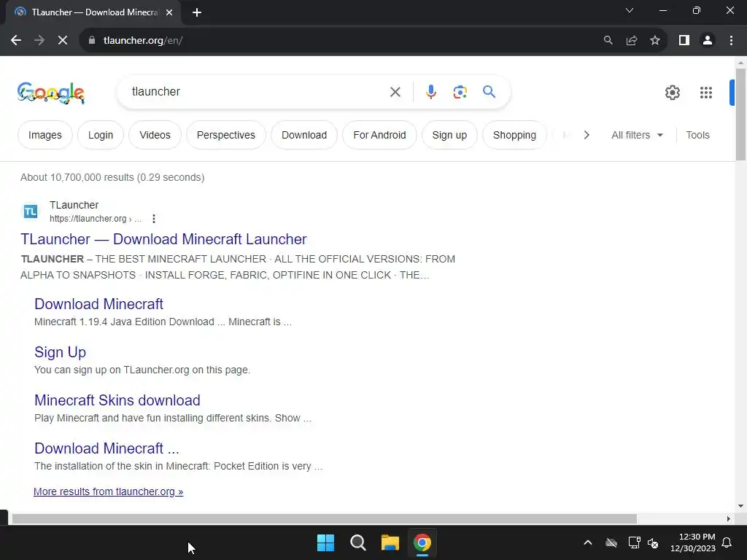Image resolution: width=747 pixels, height=560 pixels.
Task: Click the scroll right arrow
Action: [x=729, y=518]
